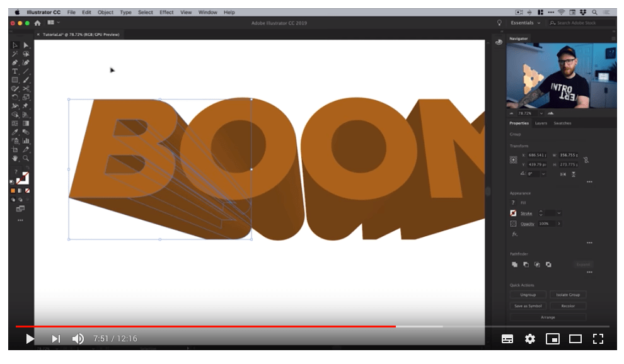This screenshot has width=624, height=364.
Task: Select the Scissors tool
Action: (26, 89)
